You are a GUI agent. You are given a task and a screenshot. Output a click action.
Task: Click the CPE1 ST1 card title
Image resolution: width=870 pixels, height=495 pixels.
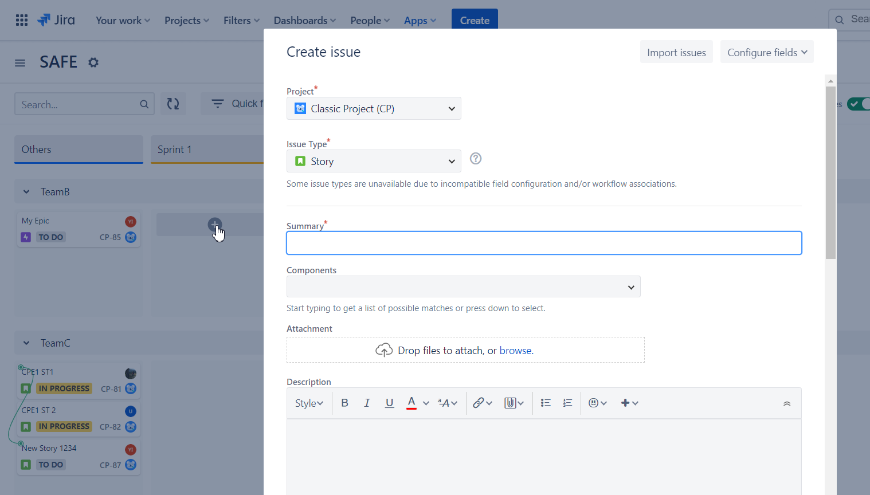point(37,372)
